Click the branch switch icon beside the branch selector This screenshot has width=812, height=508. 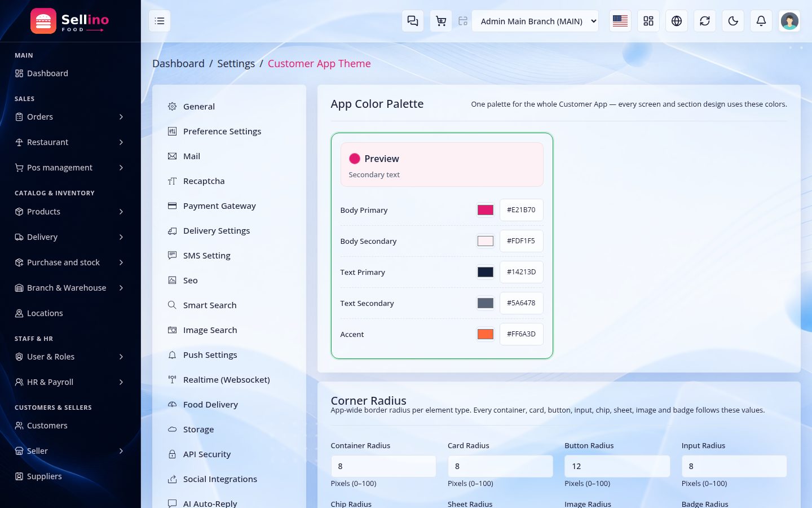click(x=463, y=21)
